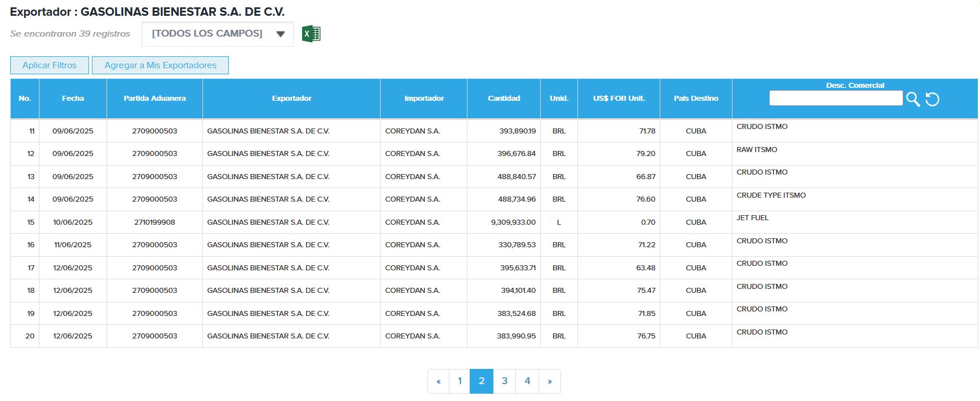This screenshot has height=401, width=980.
Task: Select quantity 330,789.53 cell
Action: 504,245
